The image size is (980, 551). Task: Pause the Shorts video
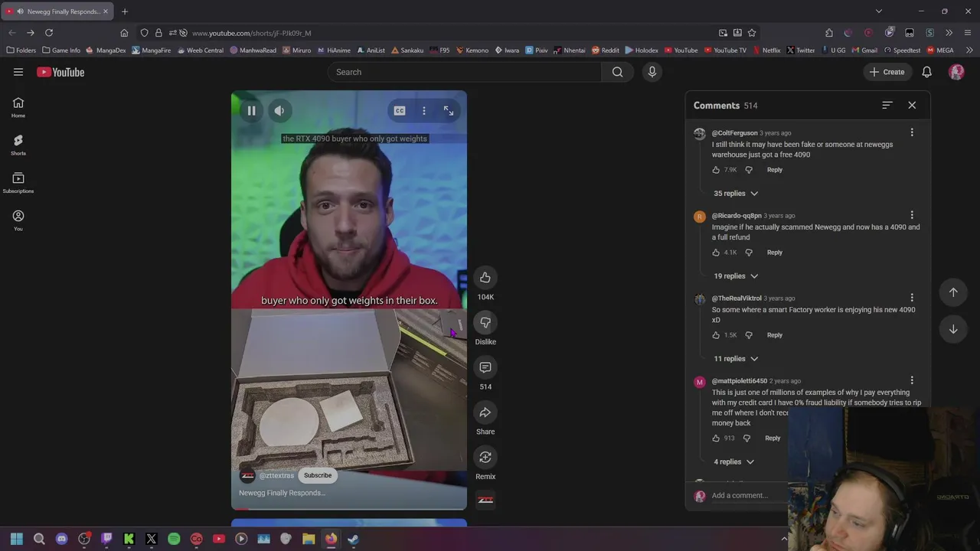coord(251,111)
